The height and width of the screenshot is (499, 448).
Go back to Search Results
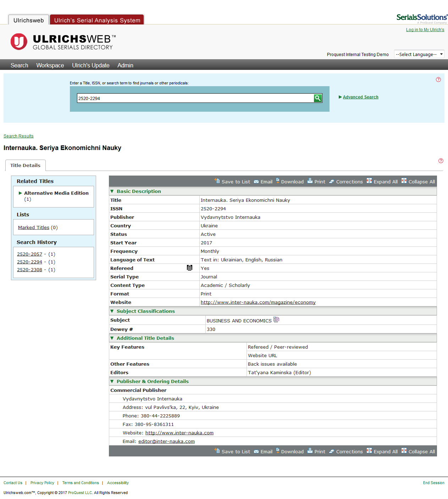coord(18,136)
